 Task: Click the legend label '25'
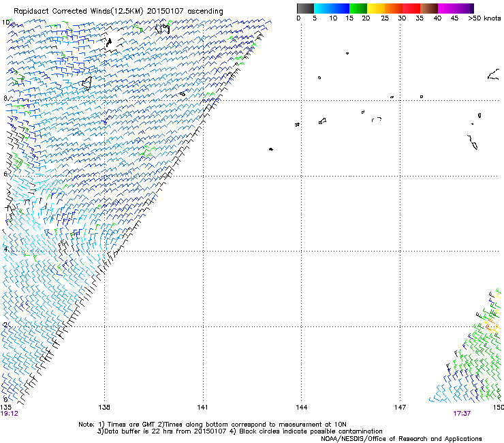[385, 18]
